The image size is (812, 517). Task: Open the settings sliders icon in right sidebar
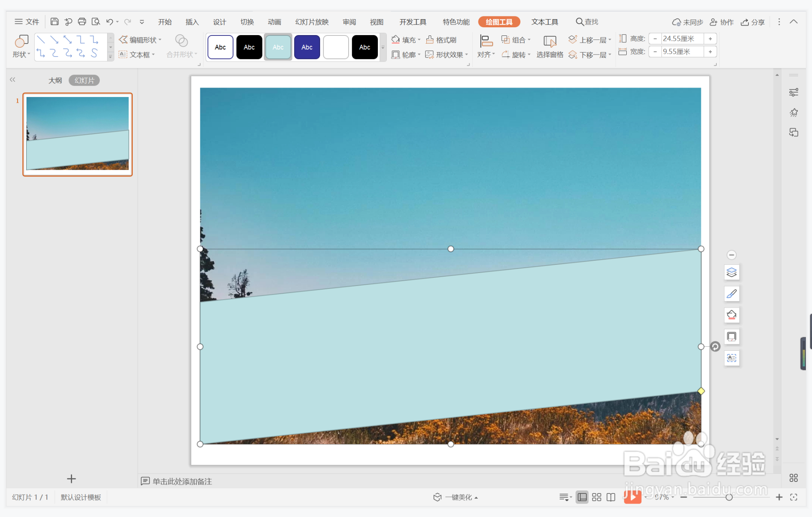(793, 92)
